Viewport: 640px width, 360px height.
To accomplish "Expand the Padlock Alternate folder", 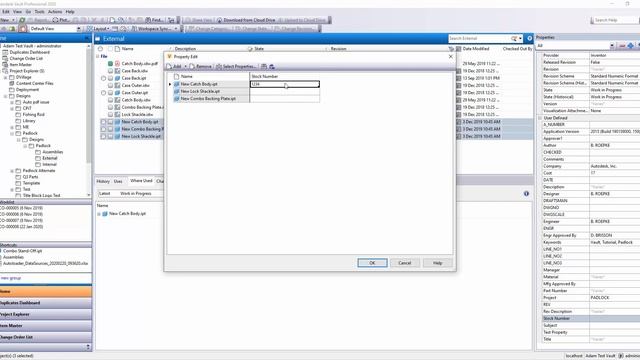I will (12, 171).
